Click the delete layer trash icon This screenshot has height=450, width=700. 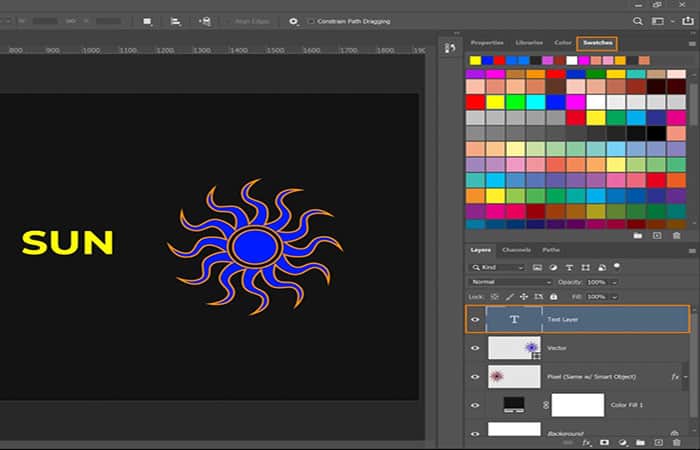[676, 441]
